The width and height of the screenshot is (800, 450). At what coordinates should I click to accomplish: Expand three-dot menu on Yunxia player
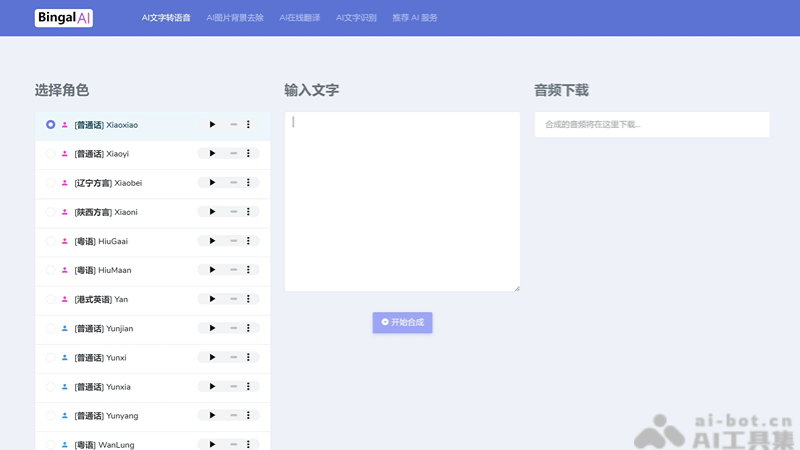[x=248, y=386]
